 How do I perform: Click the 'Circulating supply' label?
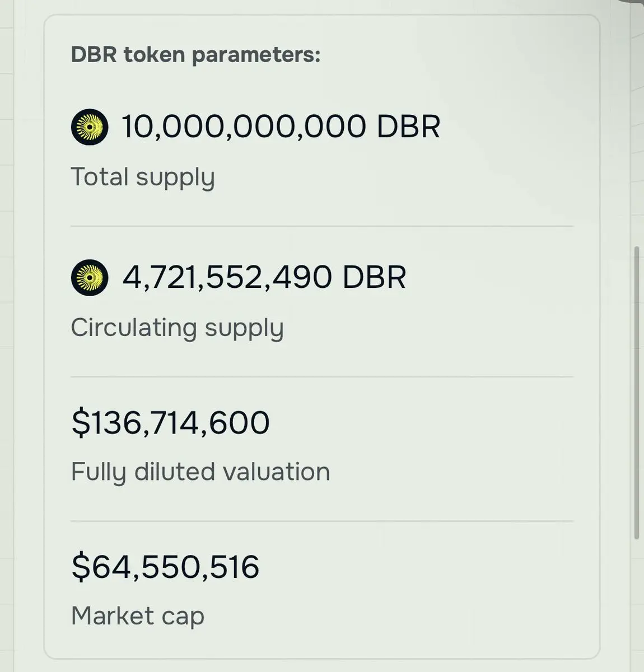[177, 328]
